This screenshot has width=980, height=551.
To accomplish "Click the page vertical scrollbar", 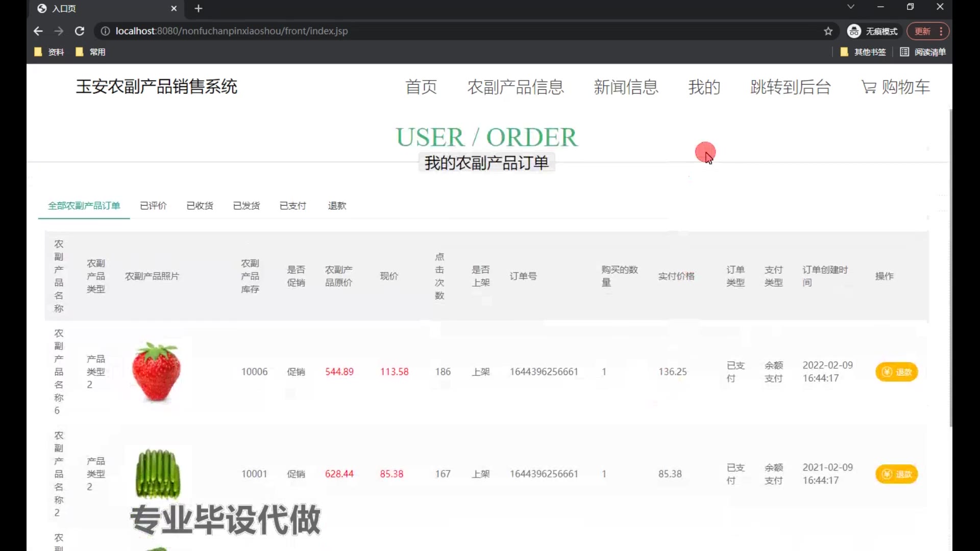I will click(x=950, y=268).
